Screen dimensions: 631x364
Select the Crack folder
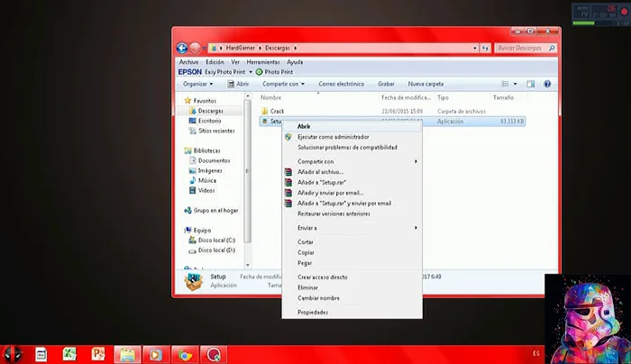(277, 111)
